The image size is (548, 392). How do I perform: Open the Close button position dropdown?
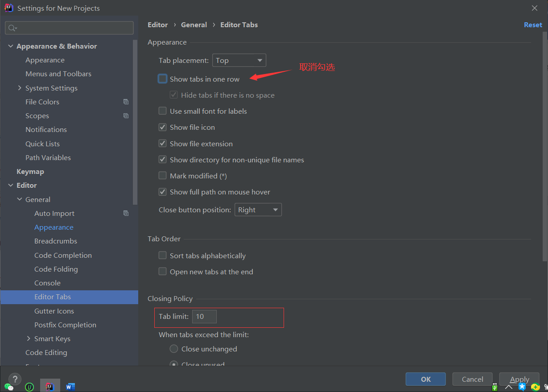(258, 210)
